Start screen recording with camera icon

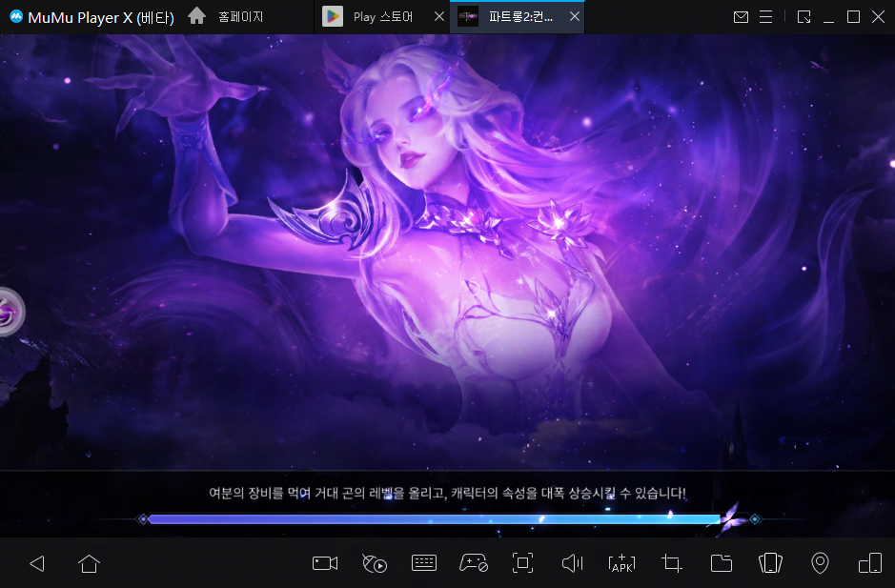tap(325, 564)
